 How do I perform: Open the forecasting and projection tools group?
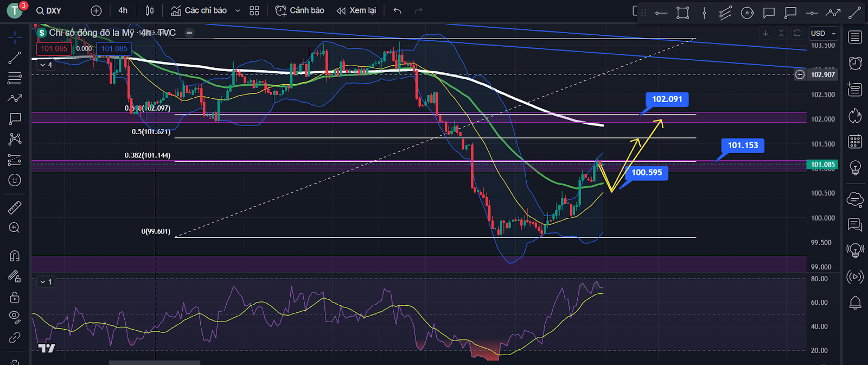click(15, 139)
